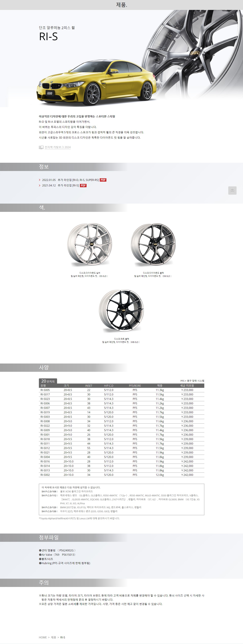The image size is (243, 644).
Task: Click the INSET column header
Action: [88, 386]
